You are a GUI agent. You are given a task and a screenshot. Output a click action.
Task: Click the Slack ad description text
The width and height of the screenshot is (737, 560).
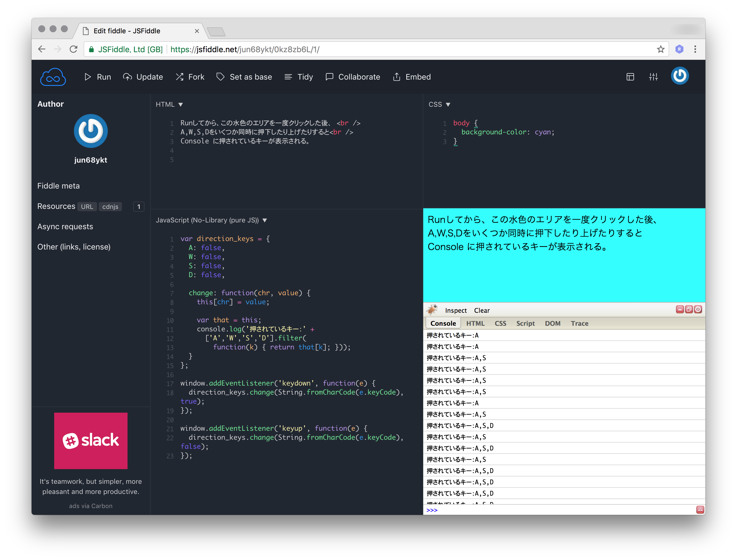click(91, 487)
